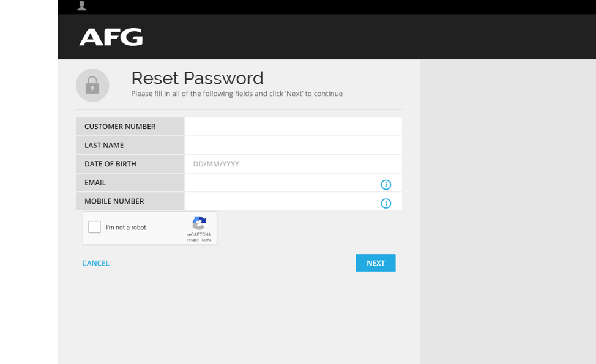Image resolution: width=596 pixels, height=364 pixels.
Task: Open the reCAPTCHA Privacy link
Action: click(192, 240)
